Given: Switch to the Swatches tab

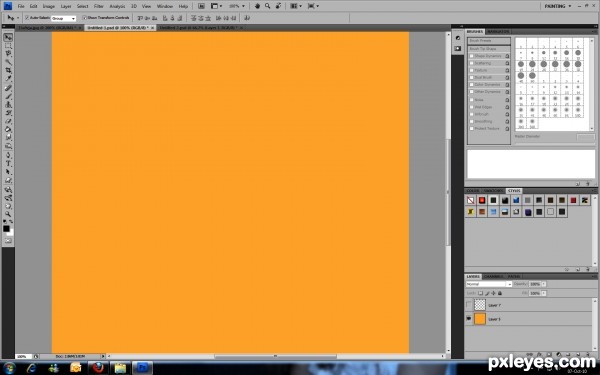Looking at the screenshot, I should [493, 191].
